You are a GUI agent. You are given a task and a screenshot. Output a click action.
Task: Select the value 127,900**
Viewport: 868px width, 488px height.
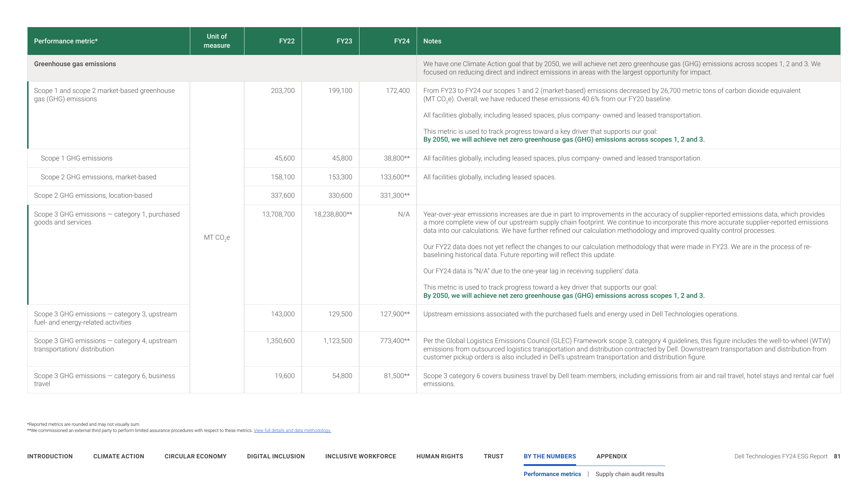coord(395,314)
